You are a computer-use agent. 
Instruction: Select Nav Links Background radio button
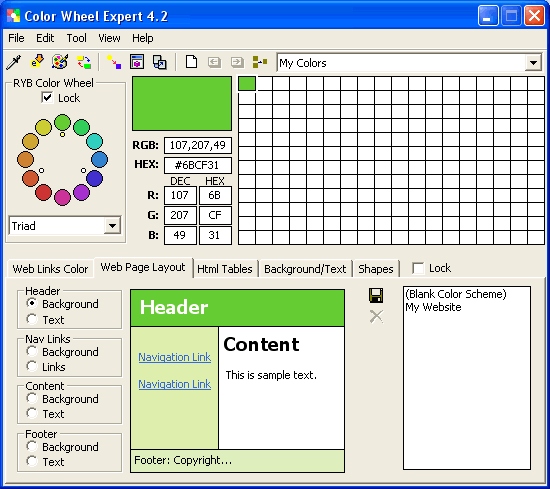[x=32, y=351]
